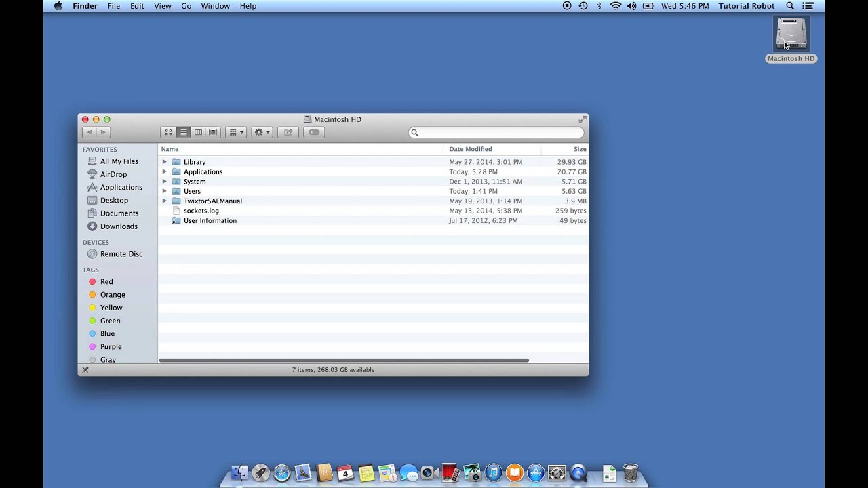The image size is (868, 488).
Task: Launch Safari from the Dock
Action: tap(281, 472)
